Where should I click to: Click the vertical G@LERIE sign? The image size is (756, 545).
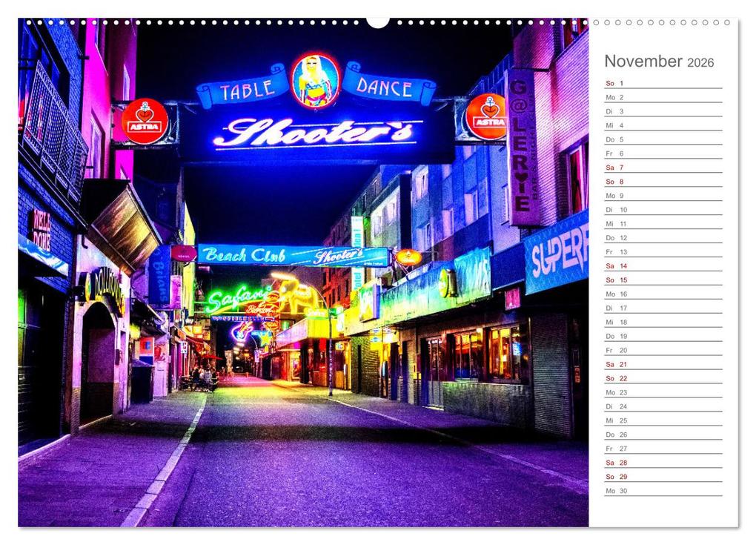click(523, 147)
